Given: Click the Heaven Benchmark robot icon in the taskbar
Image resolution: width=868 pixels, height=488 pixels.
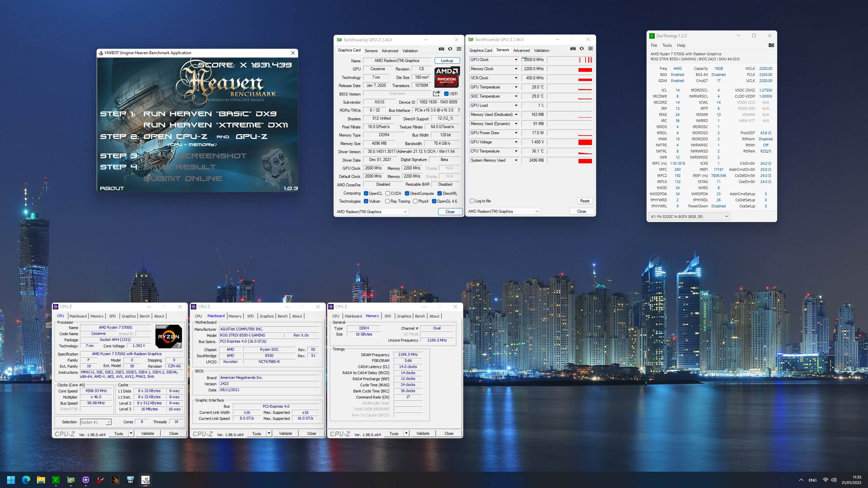Looking at the screenshot, I should click(x=145, y=480).
